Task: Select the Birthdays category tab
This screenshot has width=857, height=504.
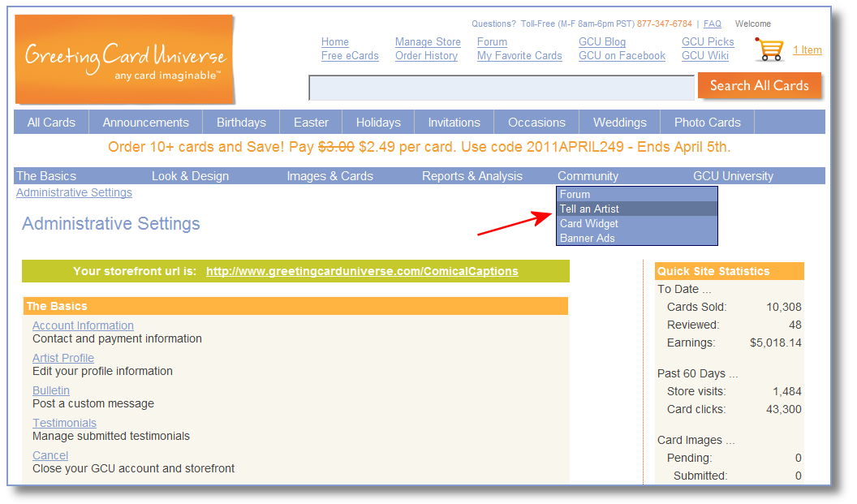Action: [x=241, y=123]
